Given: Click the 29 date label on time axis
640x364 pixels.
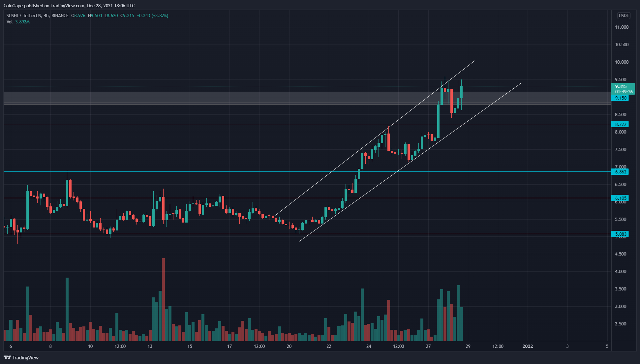Looking at the screenshot, I should click(x=468, y=346).
